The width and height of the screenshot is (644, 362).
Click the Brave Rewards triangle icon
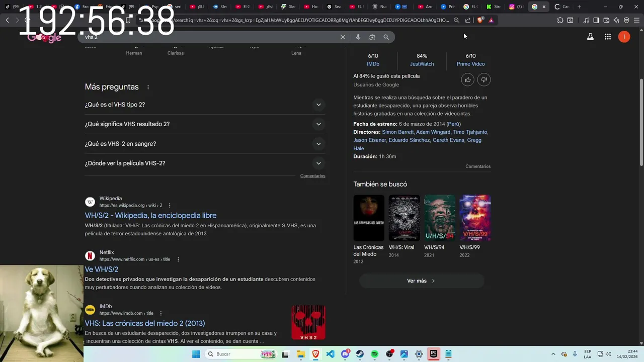coord(491,20)
